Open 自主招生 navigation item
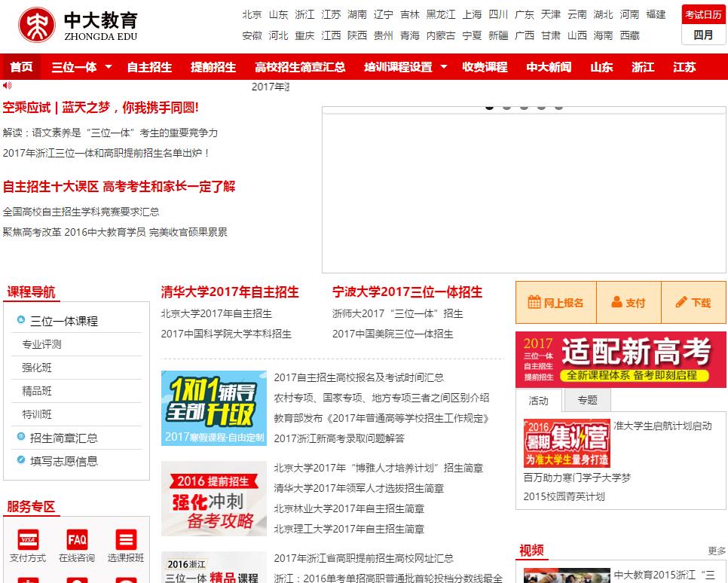728x583 pixels. pyautogui.click(x=149, y=67)
